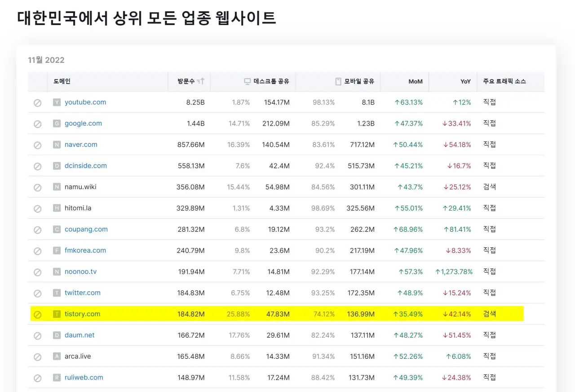Image resolution: width=575 pixels, height=392 pixels.
Task: Open the youtube.com link
Action: tap(85, 102)
